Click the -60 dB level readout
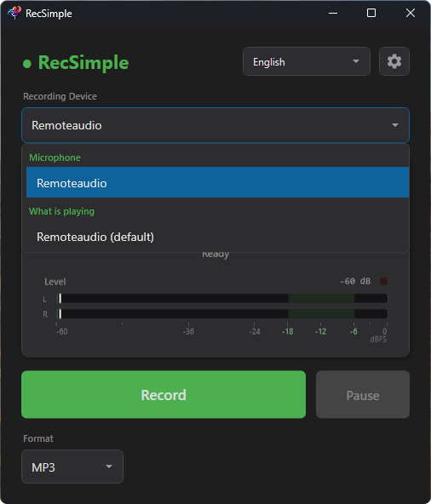 coord(355,281)
